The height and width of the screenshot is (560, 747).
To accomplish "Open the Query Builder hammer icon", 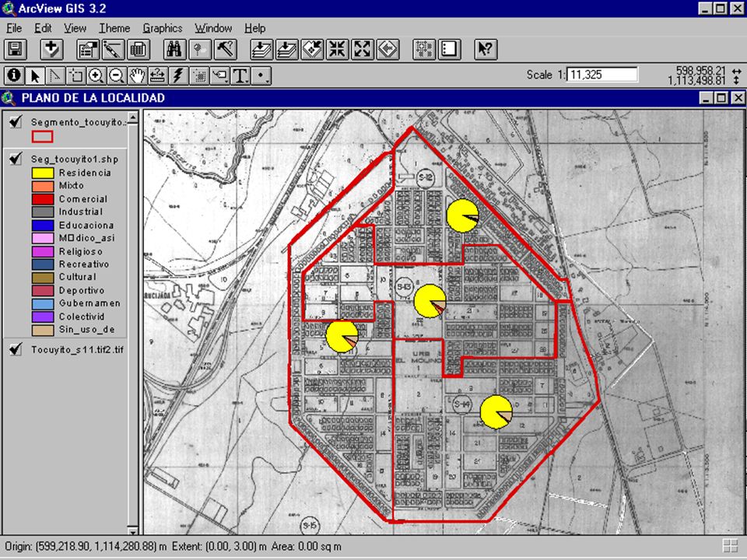I will pyautogui.click(x=226, y=50).
